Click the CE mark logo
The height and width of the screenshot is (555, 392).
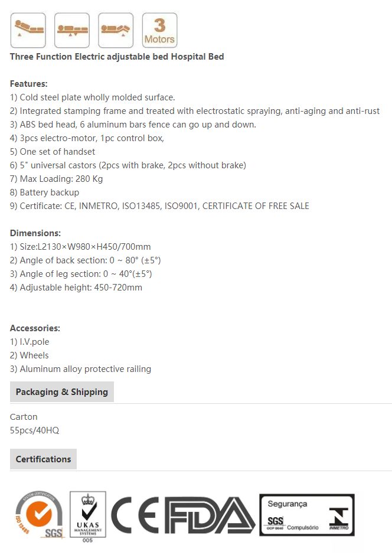pyautogui.click(x=136, y=515)
